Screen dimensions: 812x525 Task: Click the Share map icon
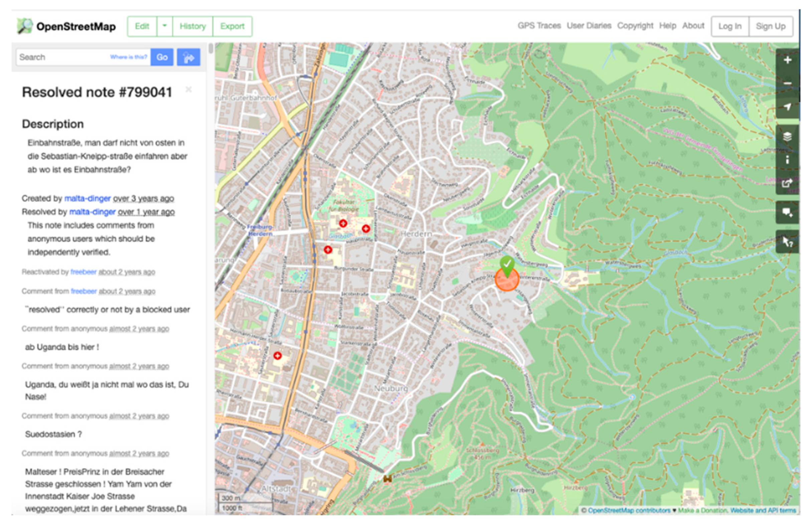787,183
